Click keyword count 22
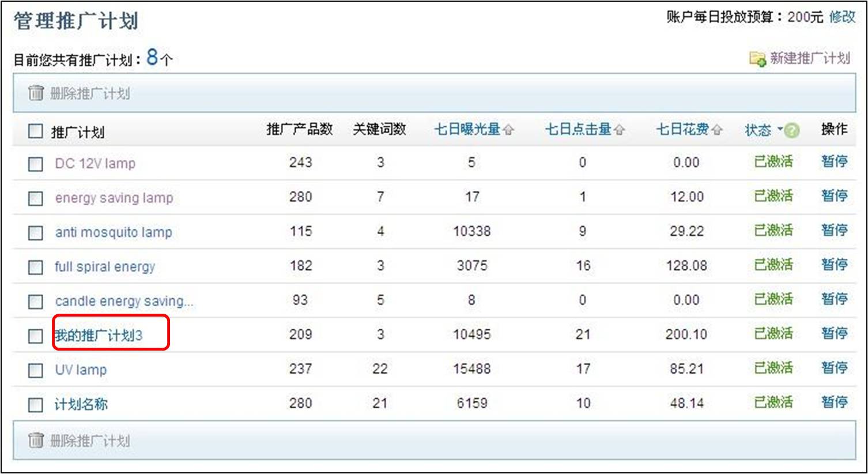This screenshot has width=868, height=474. (x=380, y=368)
